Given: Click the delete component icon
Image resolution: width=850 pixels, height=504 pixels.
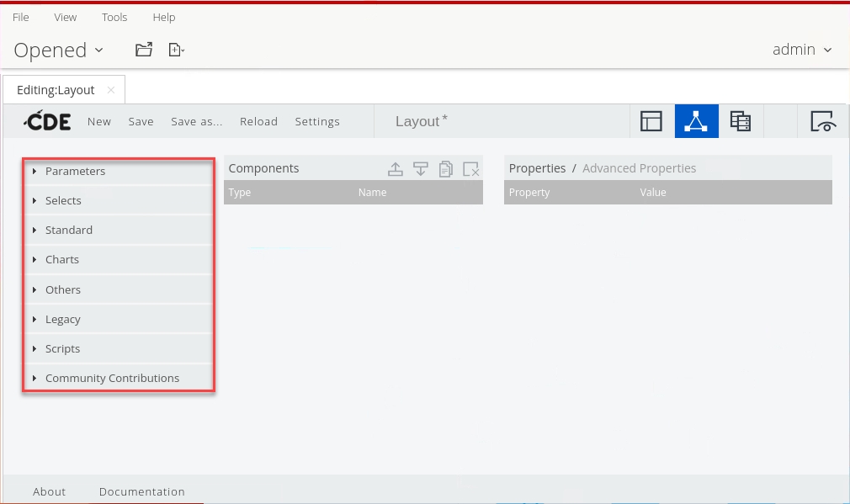Looking at the screenshot, I should [471, 169].
